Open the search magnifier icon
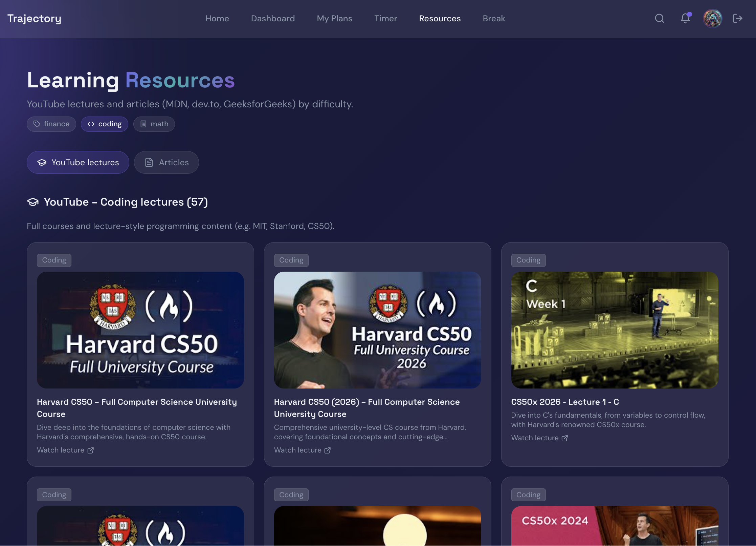Image resolution: width=756 pixels, height=546 pixels. click(659, 18)
